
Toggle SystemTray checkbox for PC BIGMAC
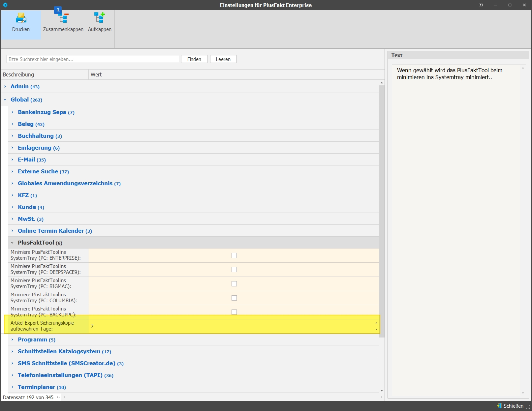234,284
